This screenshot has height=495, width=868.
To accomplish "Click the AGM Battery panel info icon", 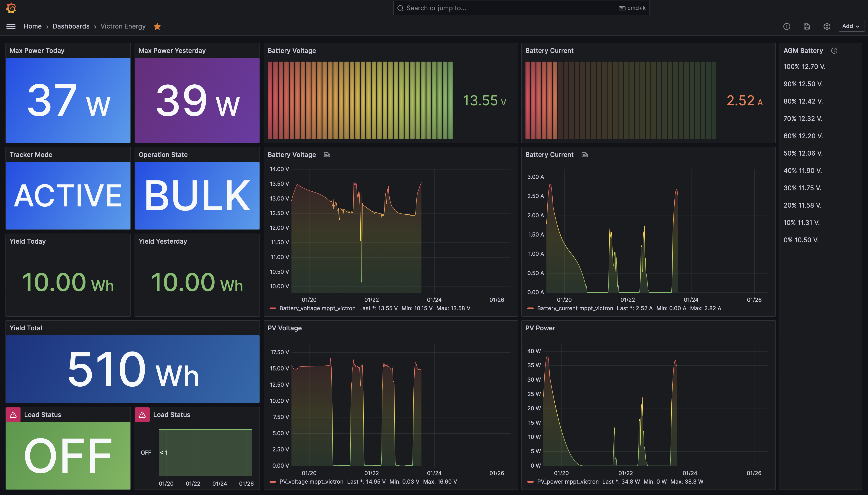I will coord(834,51).
